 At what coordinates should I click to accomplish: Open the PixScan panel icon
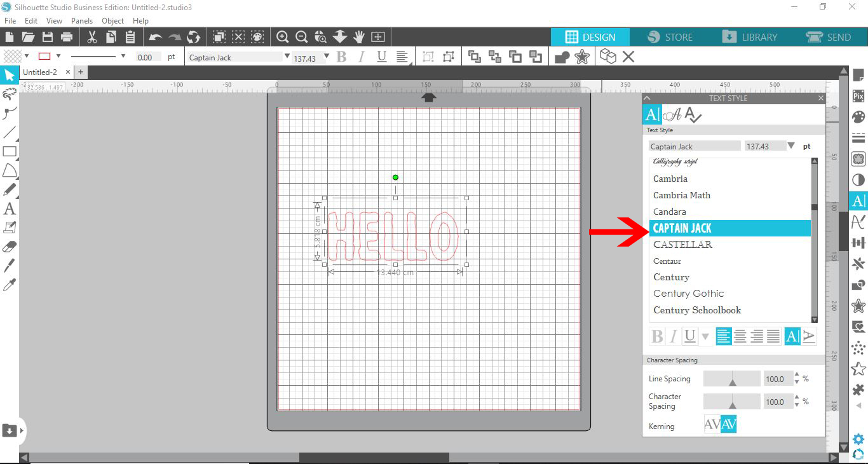coord(858,97)
